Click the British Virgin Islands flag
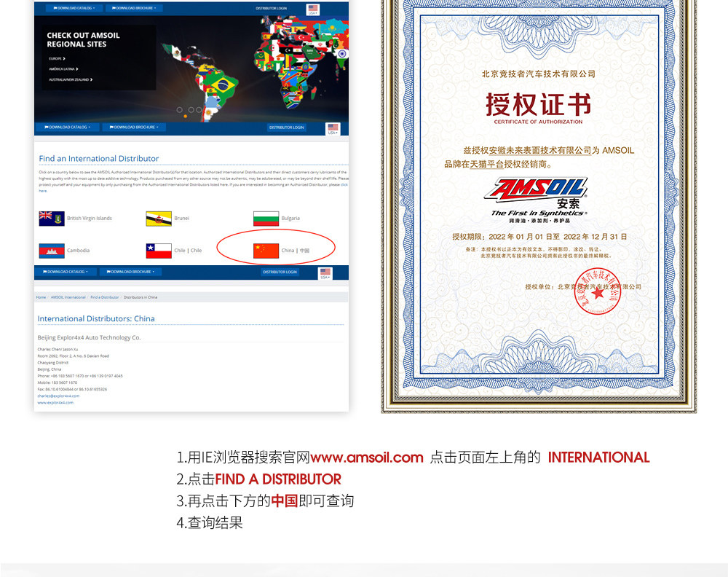This screenshot has width=728, height=577. (x=52, y=219)
